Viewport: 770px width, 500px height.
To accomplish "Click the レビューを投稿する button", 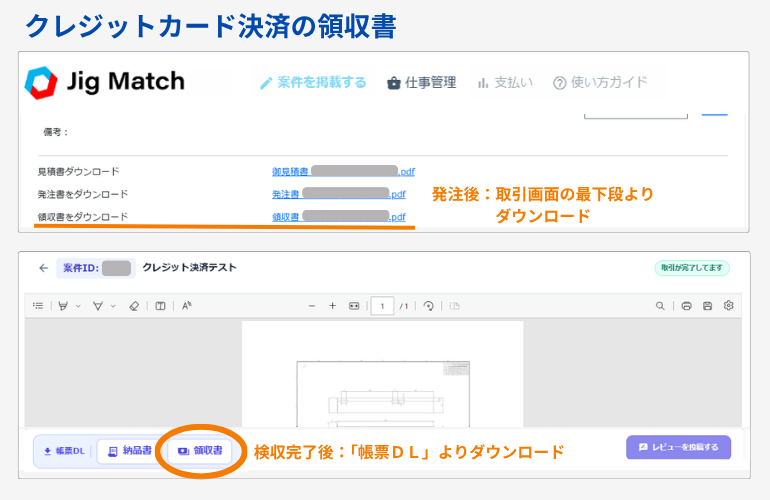I will [679, 447].
